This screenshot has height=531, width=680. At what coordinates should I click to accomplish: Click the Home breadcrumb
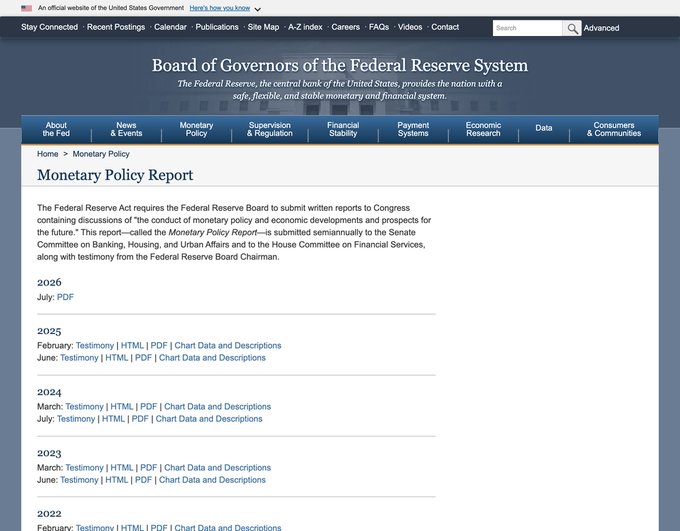tap(48, 154)
